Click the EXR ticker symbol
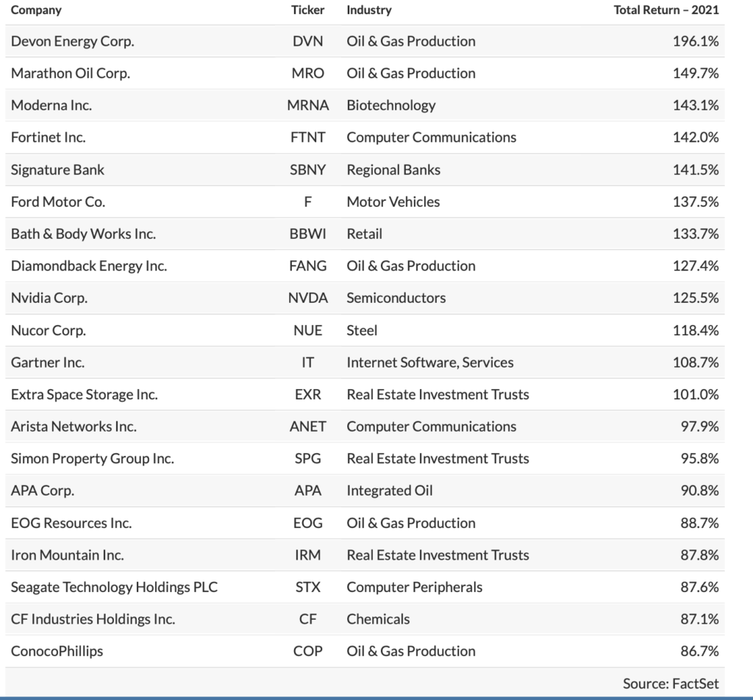The width and height of the screenshot is (753, 700). click(x=308, y=394)
